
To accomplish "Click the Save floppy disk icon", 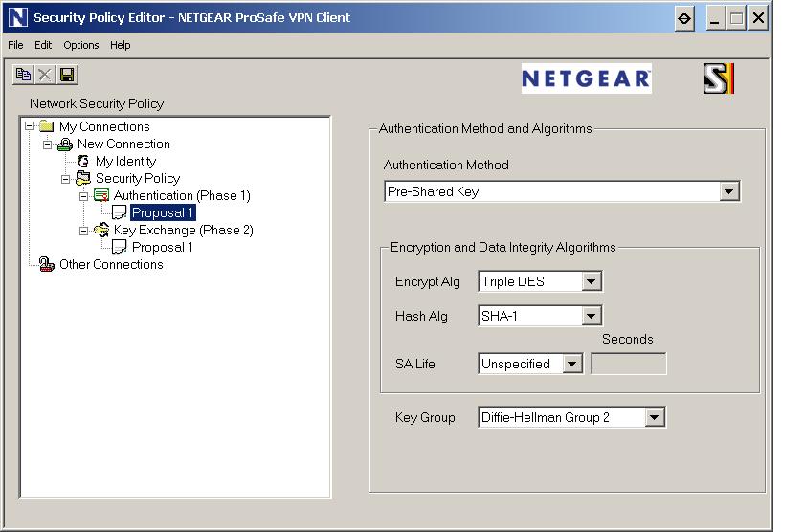I will pyautogui.click(x=67, y=75).
